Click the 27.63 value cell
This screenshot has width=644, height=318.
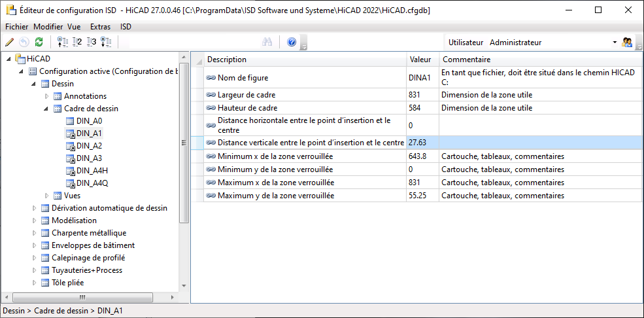click(x=422, y=143)
